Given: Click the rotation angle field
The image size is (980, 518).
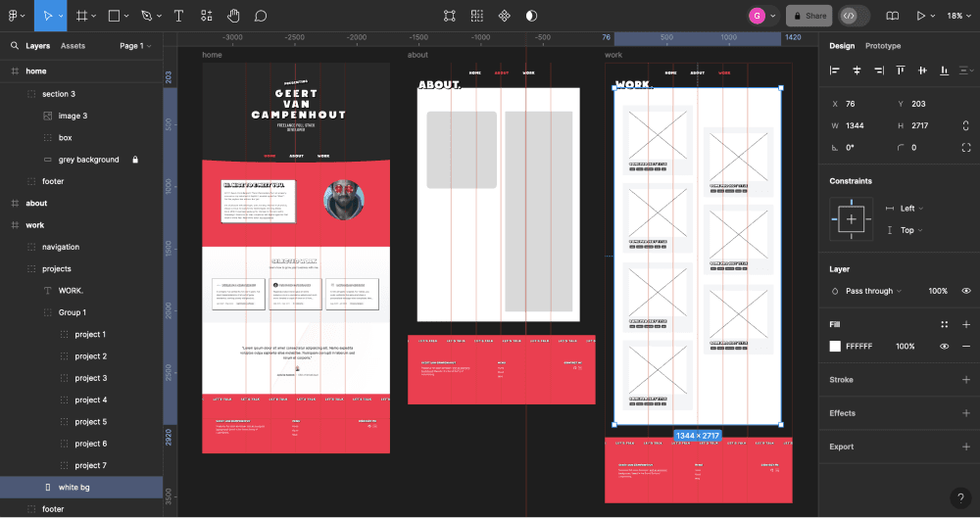Looking at the screenshot, I should click(x=861, y=148).
